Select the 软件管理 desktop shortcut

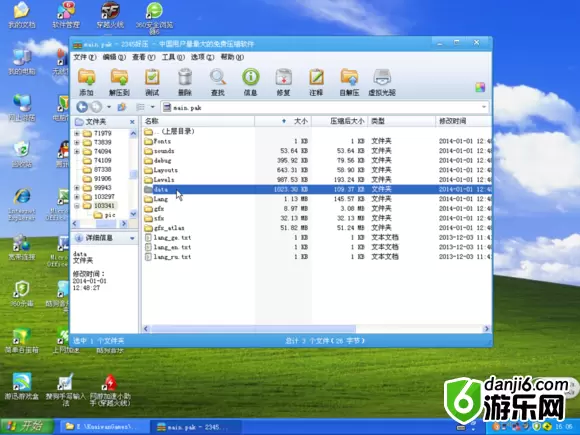[66, 15]
